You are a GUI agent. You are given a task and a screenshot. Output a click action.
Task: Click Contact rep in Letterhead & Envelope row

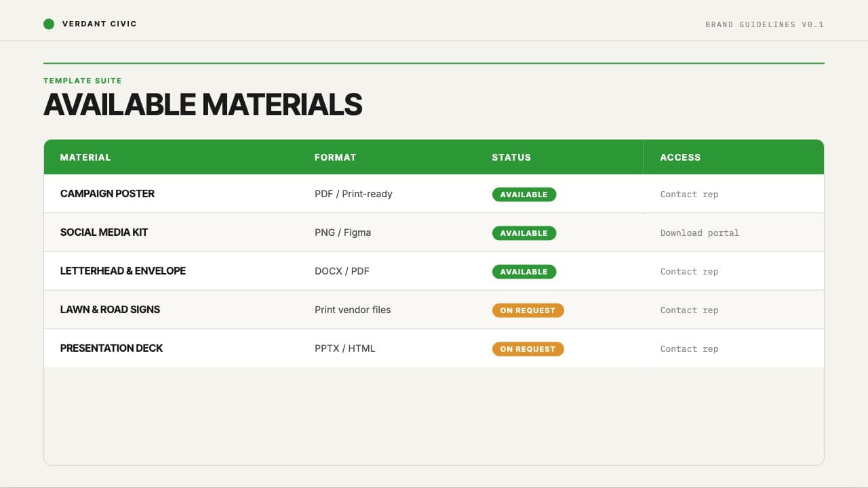(689, 272)
